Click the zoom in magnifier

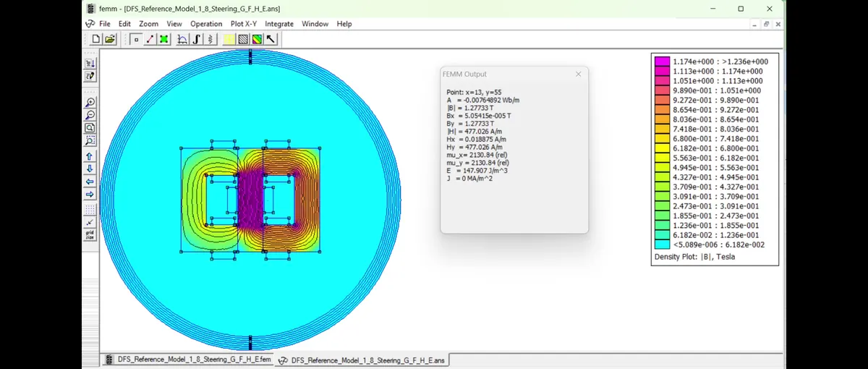click(90, 103)
